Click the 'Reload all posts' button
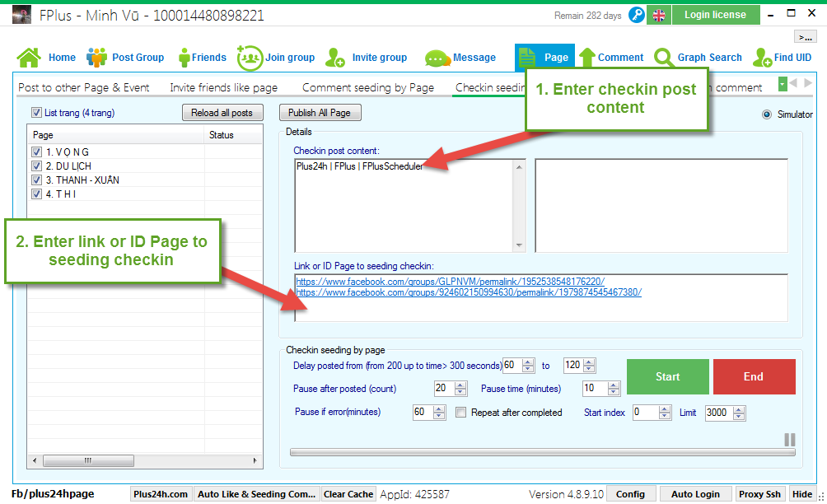Viewport: 827px width, 504px height. [x=222, y=113]
